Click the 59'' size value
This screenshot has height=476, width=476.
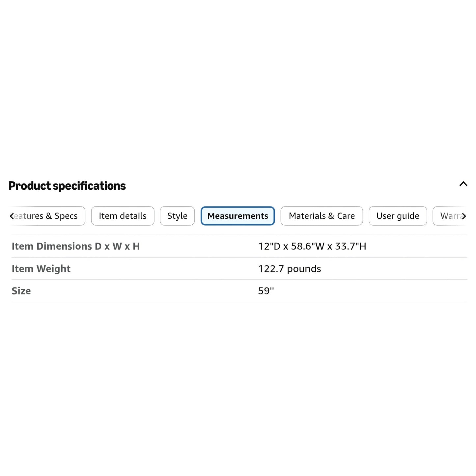click(x=266, y=291)
